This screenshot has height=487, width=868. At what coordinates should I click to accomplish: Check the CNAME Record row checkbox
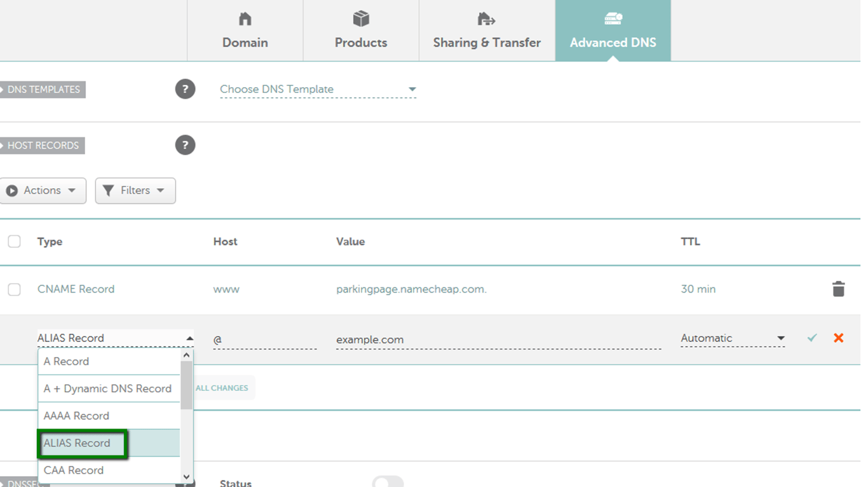click(x=14, y=289)
